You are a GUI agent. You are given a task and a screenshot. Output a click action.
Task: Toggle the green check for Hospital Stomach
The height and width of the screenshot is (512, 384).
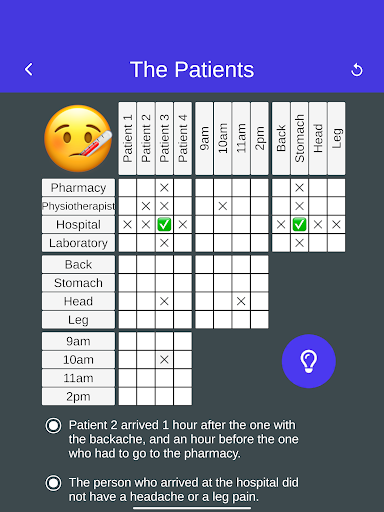pyautogui.click(x=299, y=225)
